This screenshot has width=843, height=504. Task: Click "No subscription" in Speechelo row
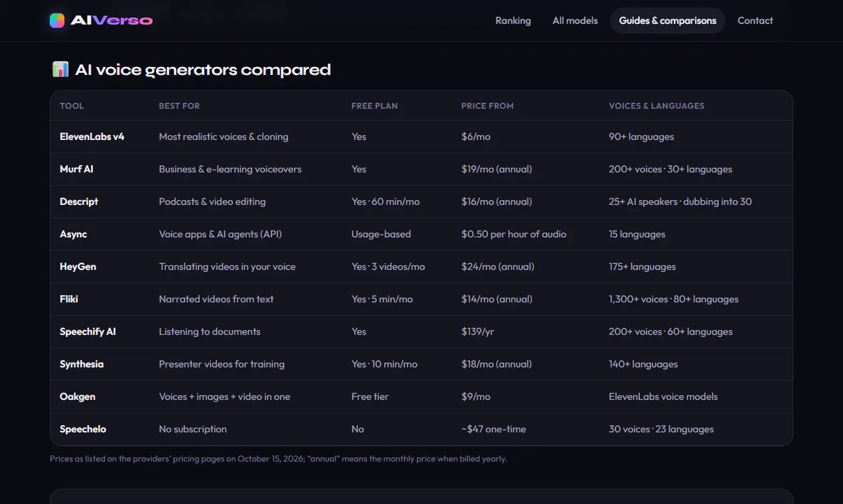[x=192, y=429]
